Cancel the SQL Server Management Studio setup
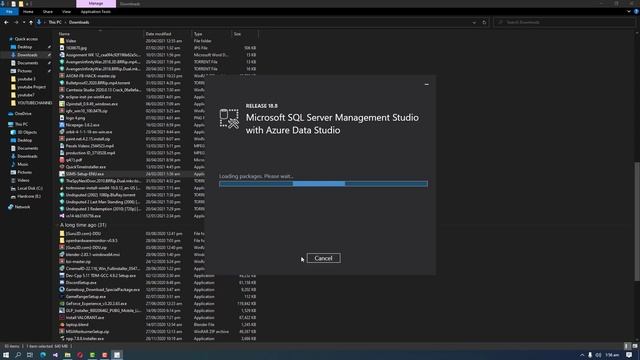 coord(323,258)
